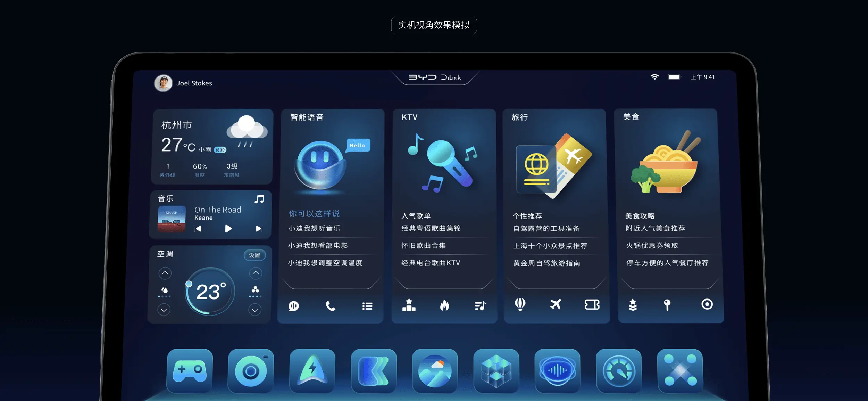The height and width of the screenshot is (401, 868).
Task: Lower fan speed with right down chevron
Action: 255,310
